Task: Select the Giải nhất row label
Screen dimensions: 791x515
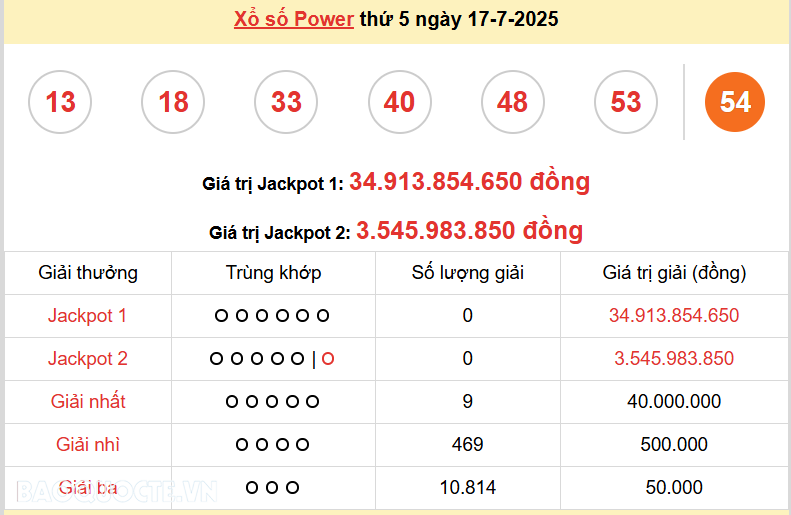Action: coord(88,402)
